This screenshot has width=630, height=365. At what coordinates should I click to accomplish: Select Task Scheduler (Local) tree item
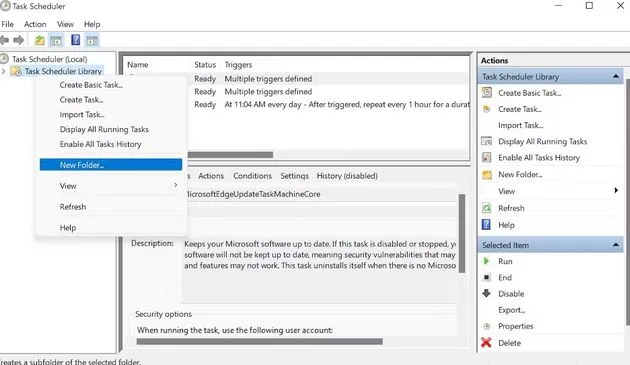[49, 59]
